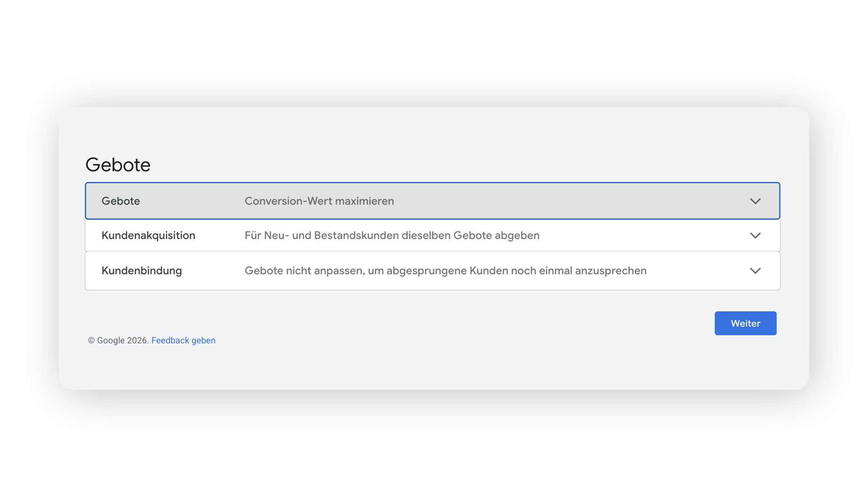Expand the Kundenakquisition section
Screen dimensions: 868x497
(x=432, y=235)
